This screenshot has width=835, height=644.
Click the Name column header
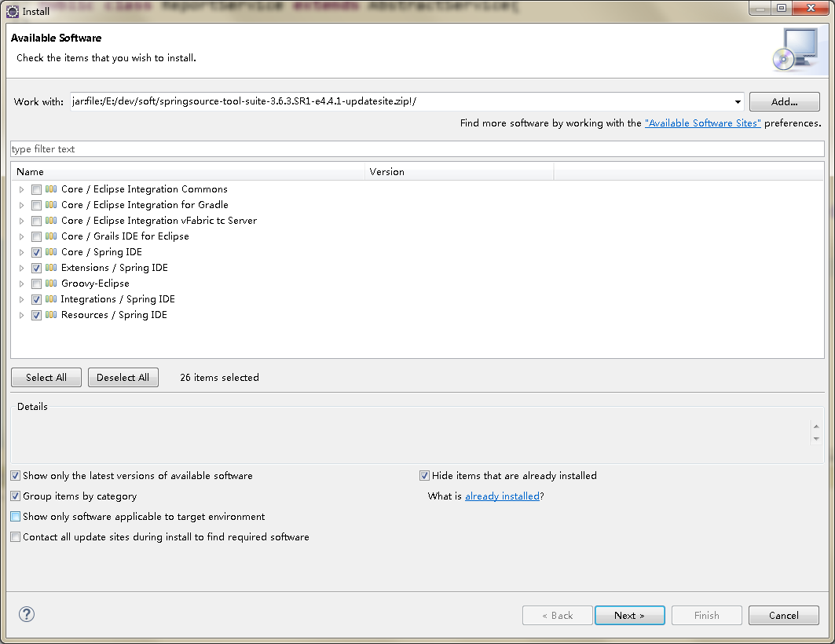point(188,172)
